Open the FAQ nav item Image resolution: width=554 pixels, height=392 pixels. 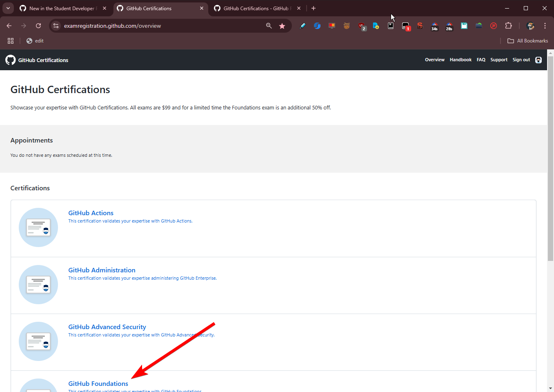click(481, 60)
